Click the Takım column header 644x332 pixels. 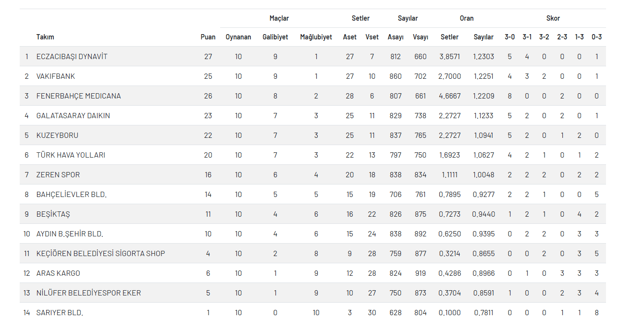coord(45,37)
